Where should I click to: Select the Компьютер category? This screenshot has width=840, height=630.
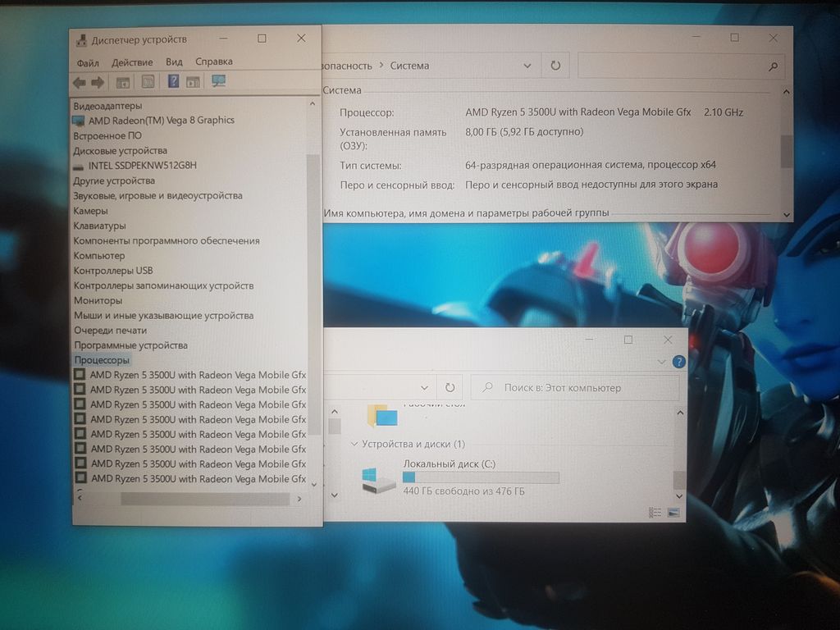(99, 256)
